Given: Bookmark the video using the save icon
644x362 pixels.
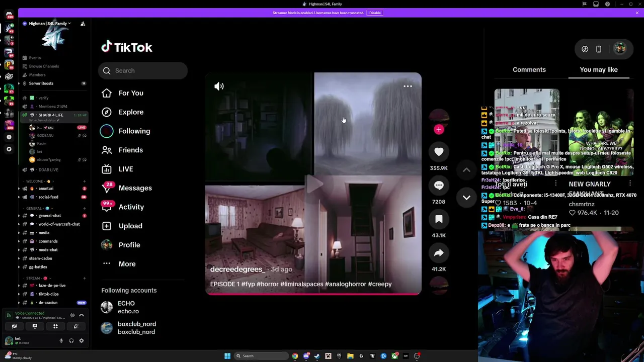Looking at the screenshot, I should pos(439,219).
